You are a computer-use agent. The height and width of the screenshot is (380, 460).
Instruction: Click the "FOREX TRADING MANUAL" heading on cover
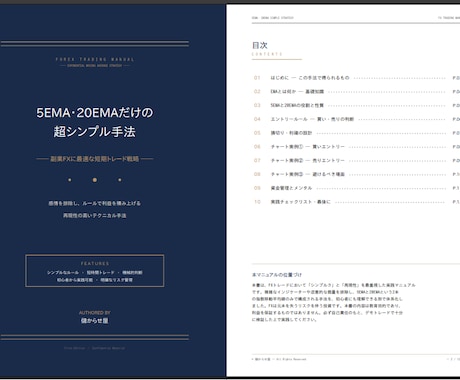tap(95, 59)
